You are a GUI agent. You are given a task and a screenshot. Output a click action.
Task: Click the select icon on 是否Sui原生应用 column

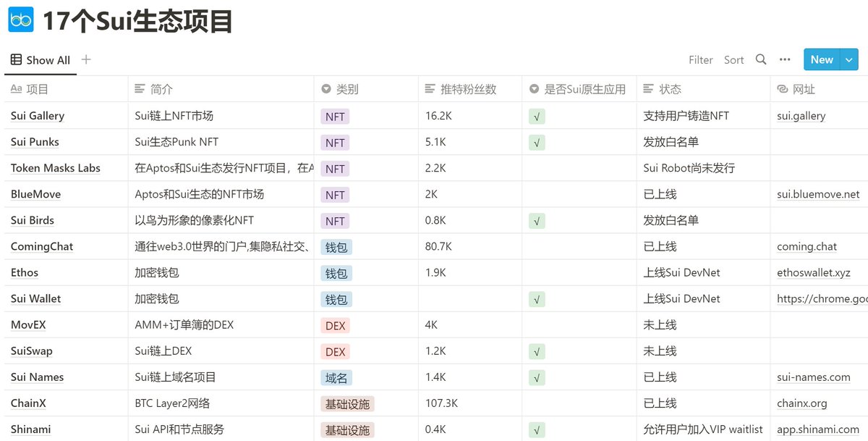[x=535, y=89]
